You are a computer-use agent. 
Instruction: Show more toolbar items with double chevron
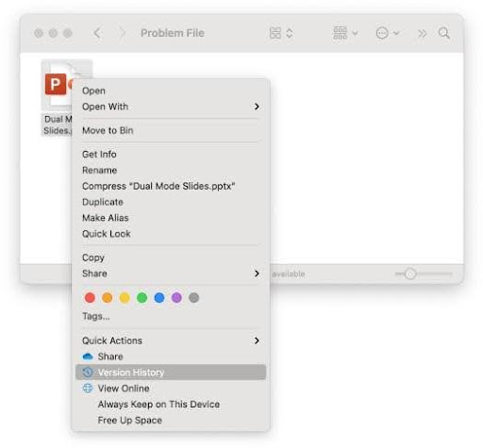(422, 33)
